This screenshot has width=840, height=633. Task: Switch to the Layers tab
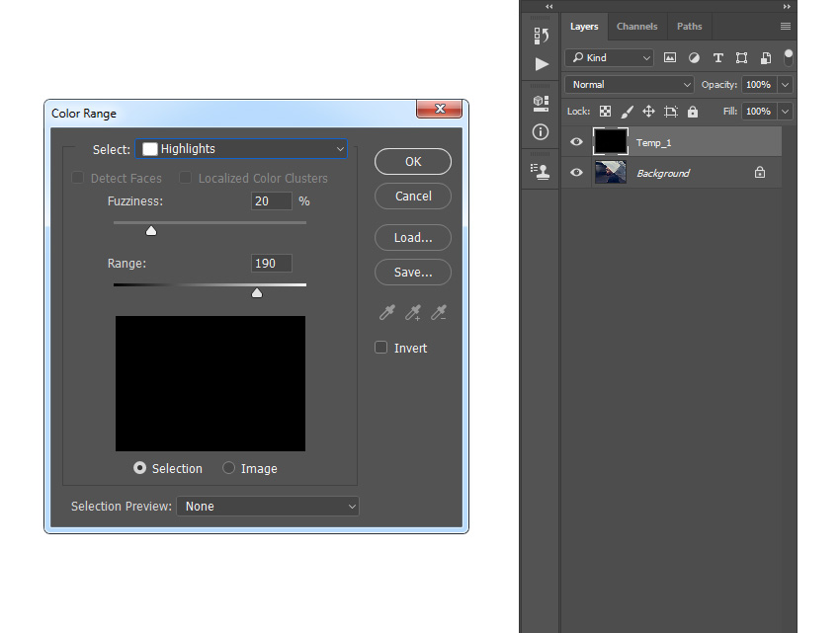point(584,27)
